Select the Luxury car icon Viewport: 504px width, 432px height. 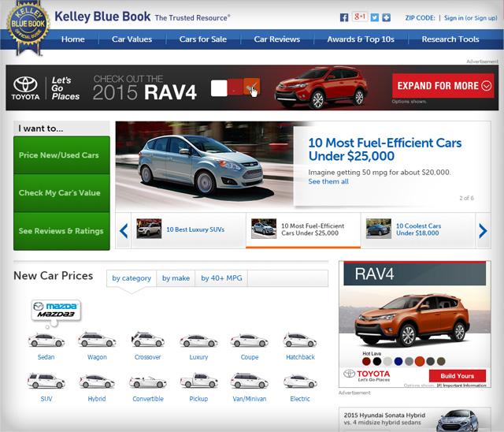pos(198,341)
